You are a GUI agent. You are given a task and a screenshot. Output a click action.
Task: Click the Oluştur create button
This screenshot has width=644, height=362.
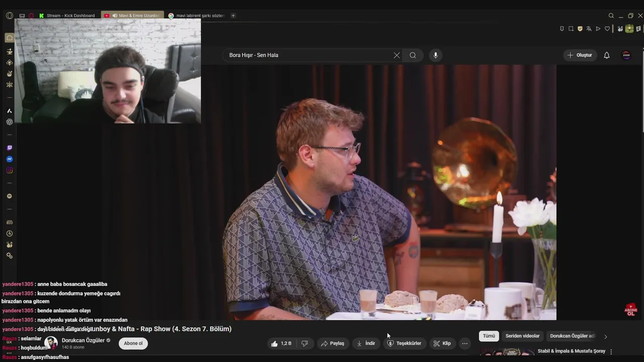tap(580, 55)
